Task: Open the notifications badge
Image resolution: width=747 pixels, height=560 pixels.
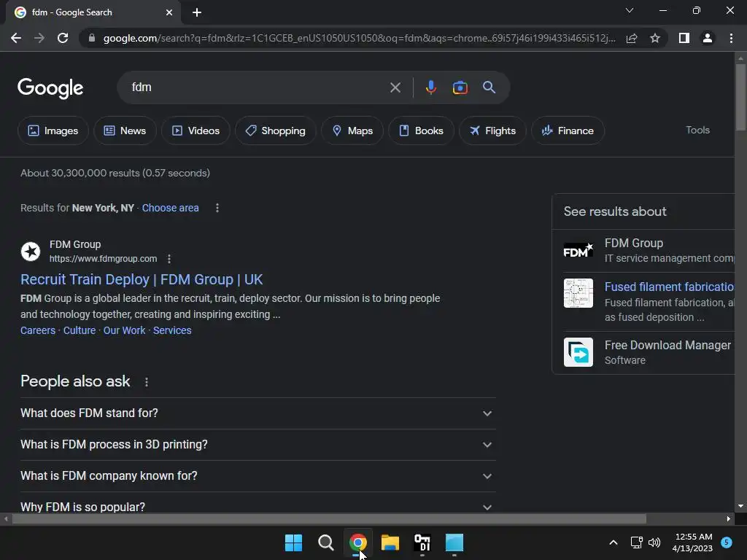Action: pyautogui.click(x=727, y=542)
